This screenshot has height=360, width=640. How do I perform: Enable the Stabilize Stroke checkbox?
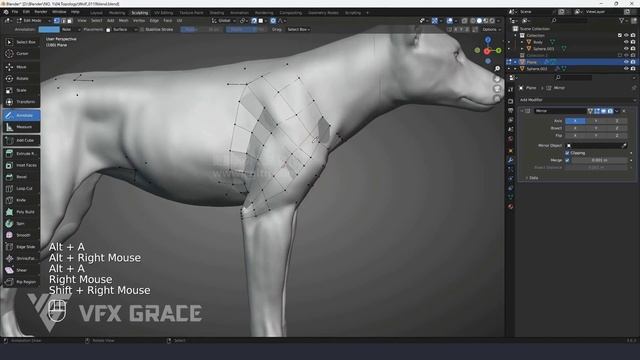[142, 29]
